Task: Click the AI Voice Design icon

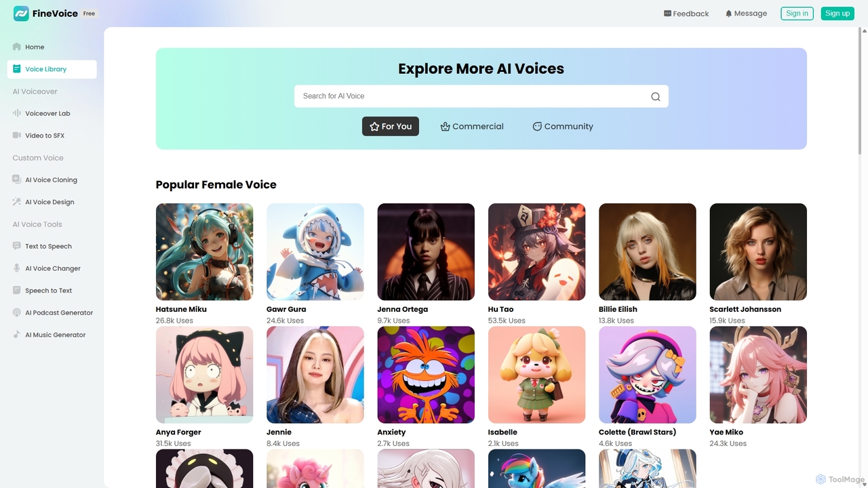Action: point(17,202)
